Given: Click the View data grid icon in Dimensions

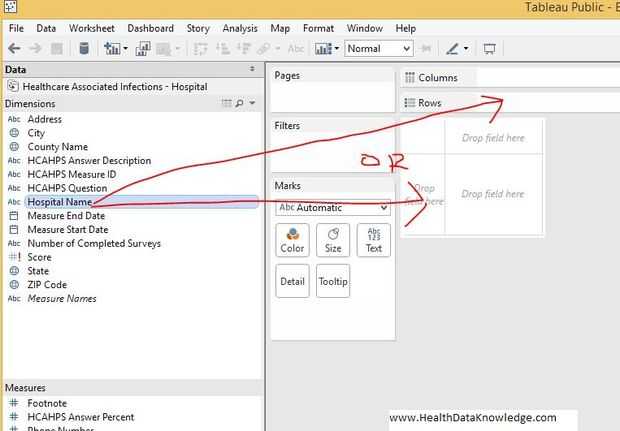Looking at the screenshot, I should pos(227,103).
